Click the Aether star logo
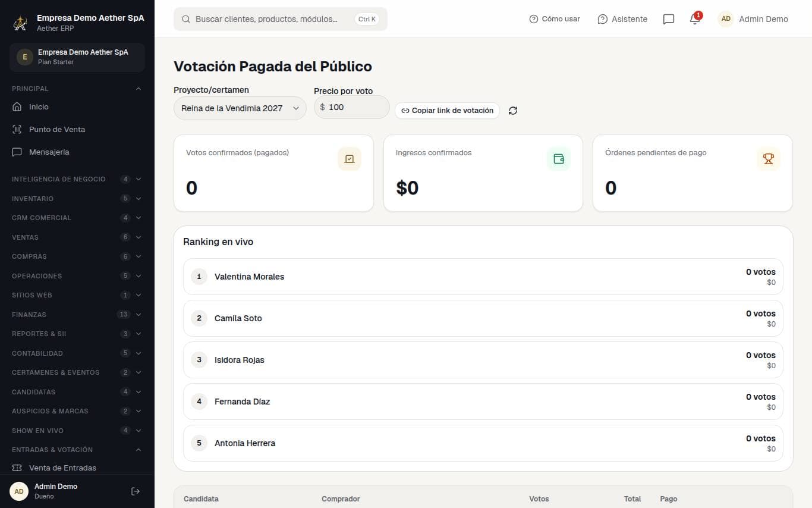812x508 pixels. [x=21, y=23]
